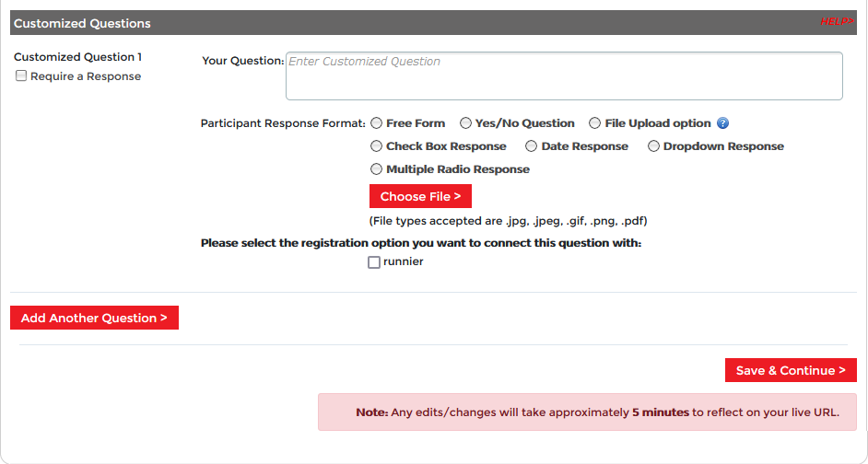Choose the Yes/No Question response format
This screenshot has height=464, width=868.
point(466,123)
